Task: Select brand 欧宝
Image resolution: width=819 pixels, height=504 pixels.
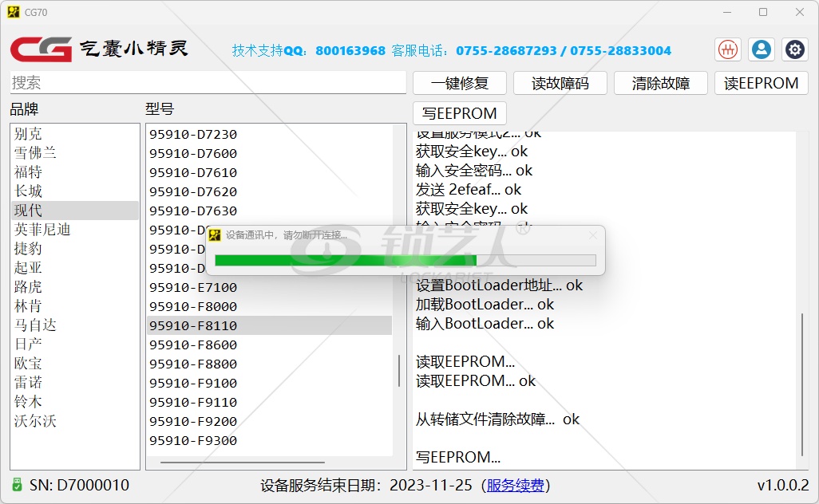Action: 75,364
